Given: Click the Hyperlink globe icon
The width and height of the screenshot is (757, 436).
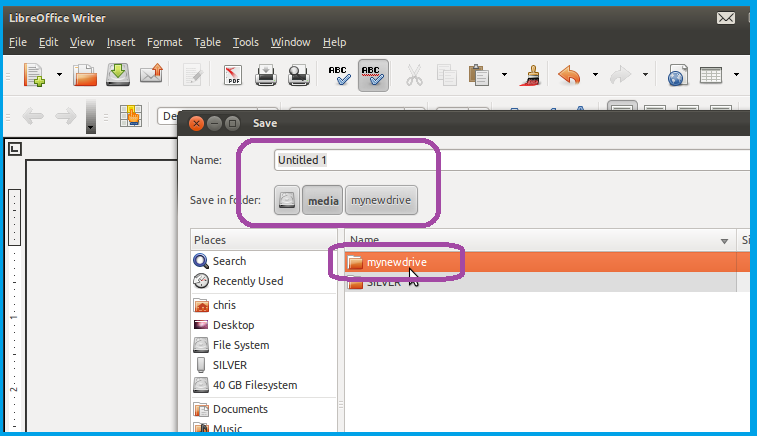Looking at the screenshot, I should click(677, 75).
